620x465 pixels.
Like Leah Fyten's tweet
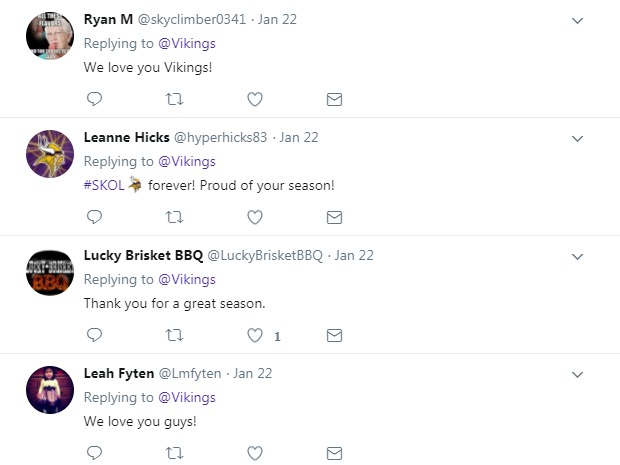pos(255,453)
